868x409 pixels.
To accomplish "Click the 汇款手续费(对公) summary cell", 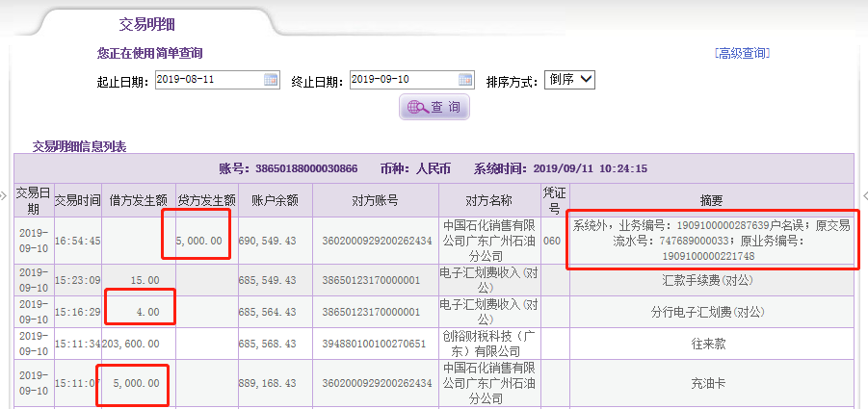I will [711, 279].
